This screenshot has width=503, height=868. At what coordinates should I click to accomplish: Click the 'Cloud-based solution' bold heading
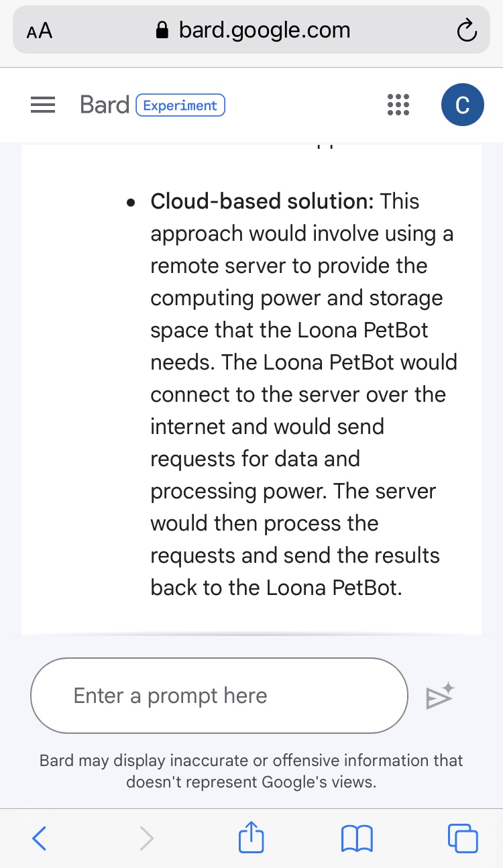point(262,201)
